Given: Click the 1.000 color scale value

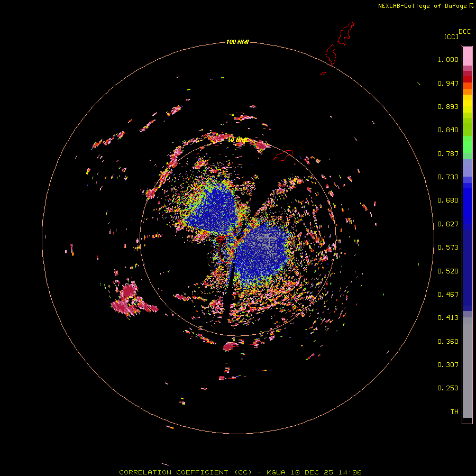Looking at the screenshot, I should [448, 59].
